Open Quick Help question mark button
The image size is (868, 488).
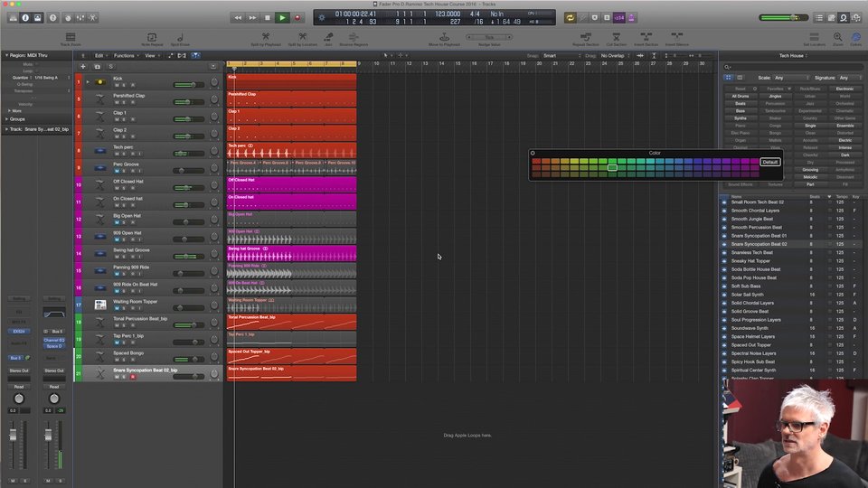point(52,18)
